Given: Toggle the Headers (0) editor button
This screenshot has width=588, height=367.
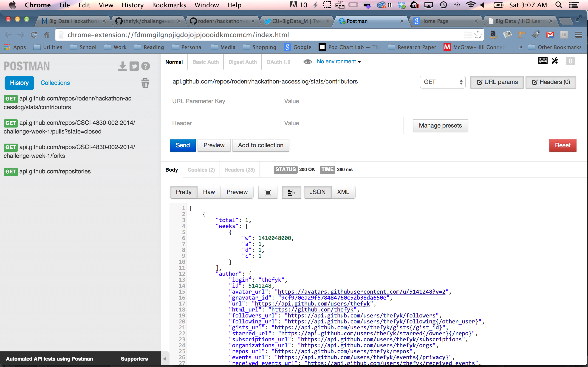Looking at the screenshot, I should point(551,82).
